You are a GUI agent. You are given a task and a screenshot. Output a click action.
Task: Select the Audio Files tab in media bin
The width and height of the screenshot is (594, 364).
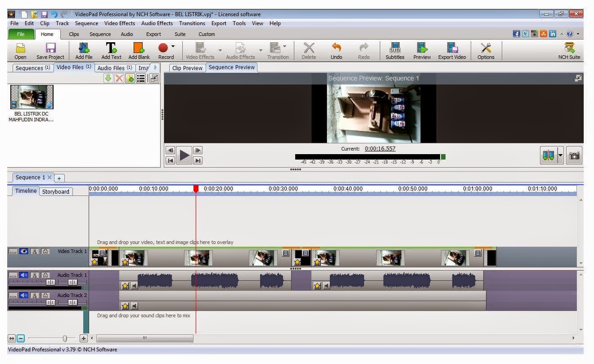click(x=115, y=68)
